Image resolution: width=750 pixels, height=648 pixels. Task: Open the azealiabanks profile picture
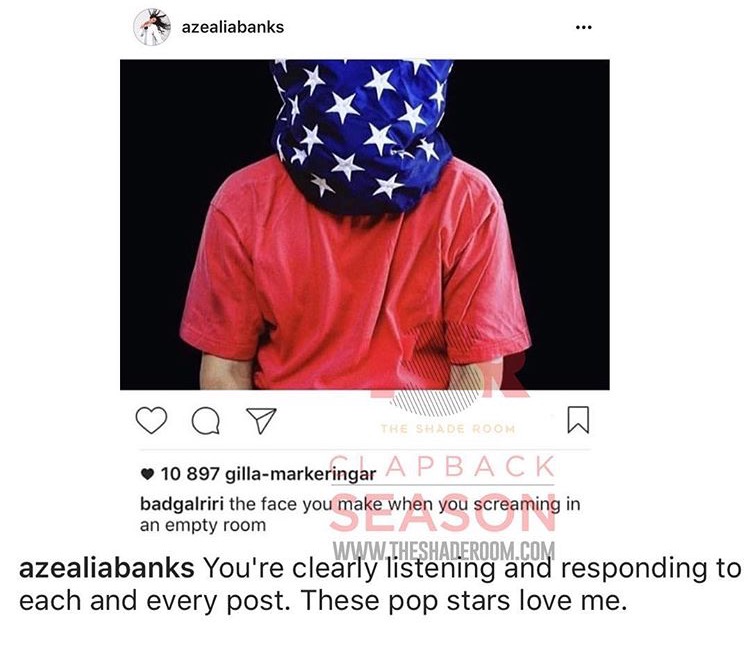(152, 27)
